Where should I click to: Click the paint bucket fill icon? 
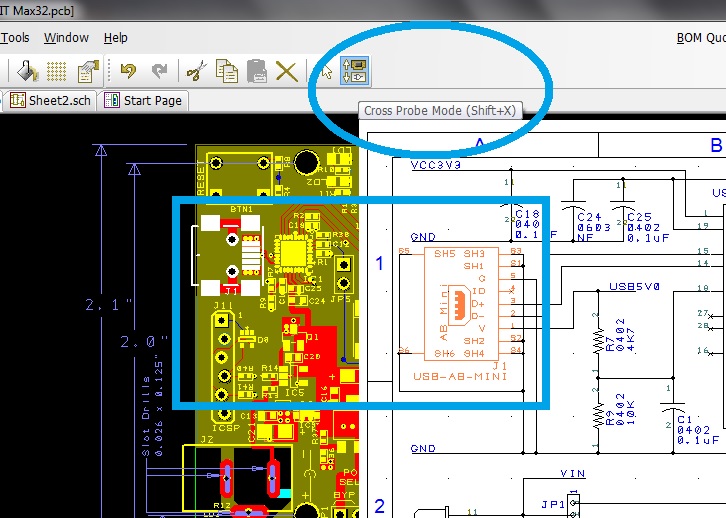[x=27, y=71]
